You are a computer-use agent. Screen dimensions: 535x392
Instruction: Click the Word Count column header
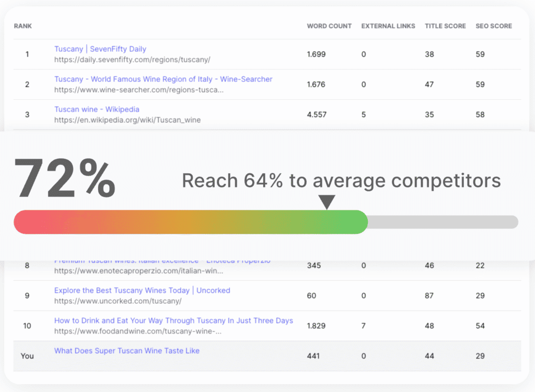pyautogui.click(x=329, y=26)
